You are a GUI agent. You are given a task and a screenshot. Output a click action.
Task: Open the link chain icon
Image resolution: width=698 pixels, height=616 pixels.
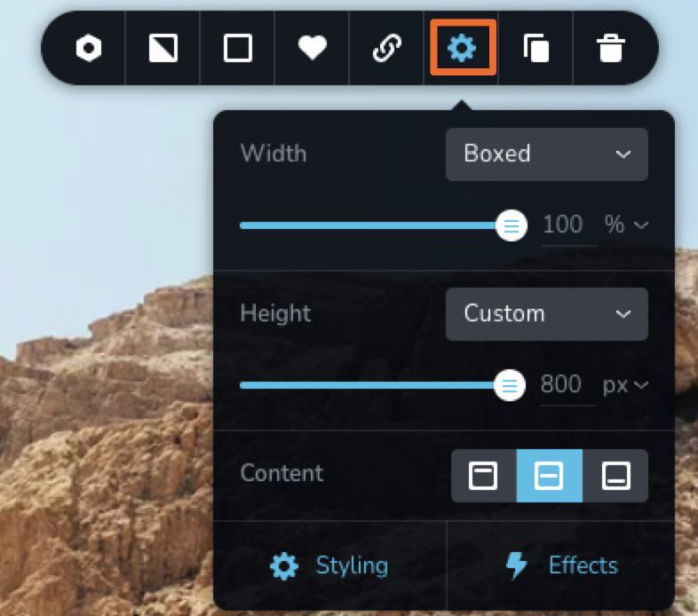click(x=387, y=48)
